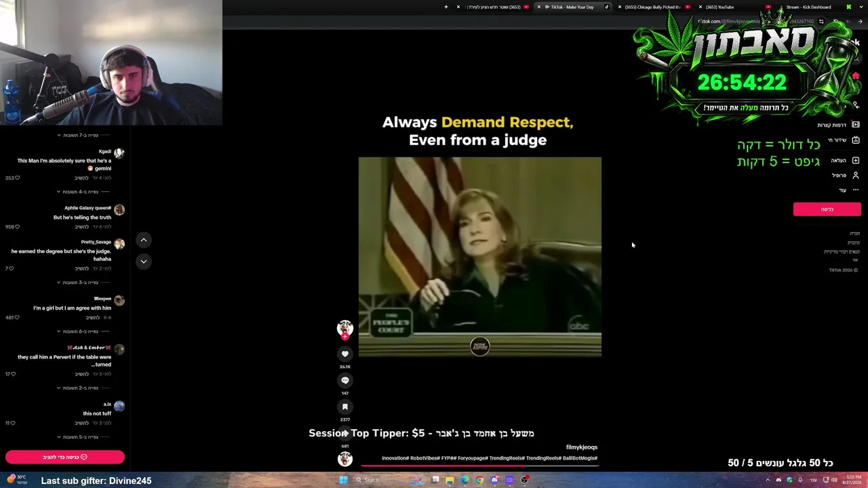Close the '(3653) YouTube' tab

point(701,7)
